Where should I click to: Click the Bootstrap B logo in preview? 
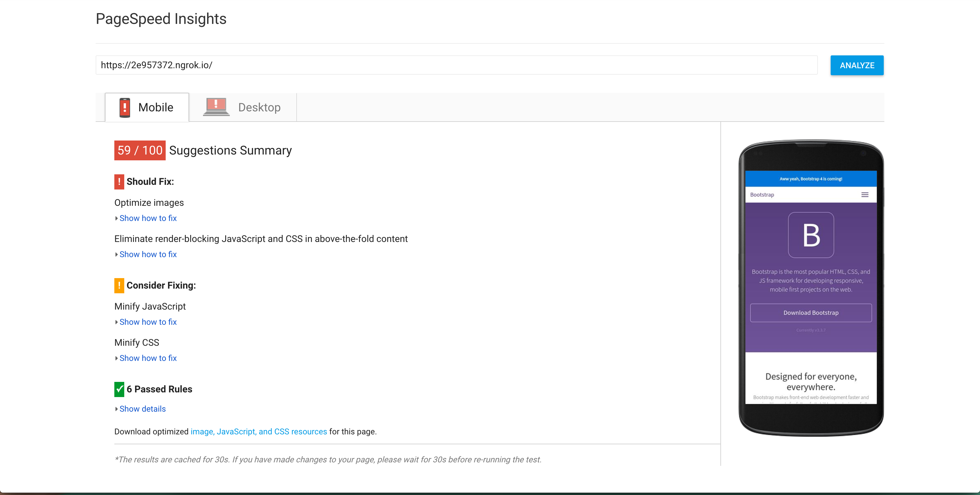click(x=811, y=235)
